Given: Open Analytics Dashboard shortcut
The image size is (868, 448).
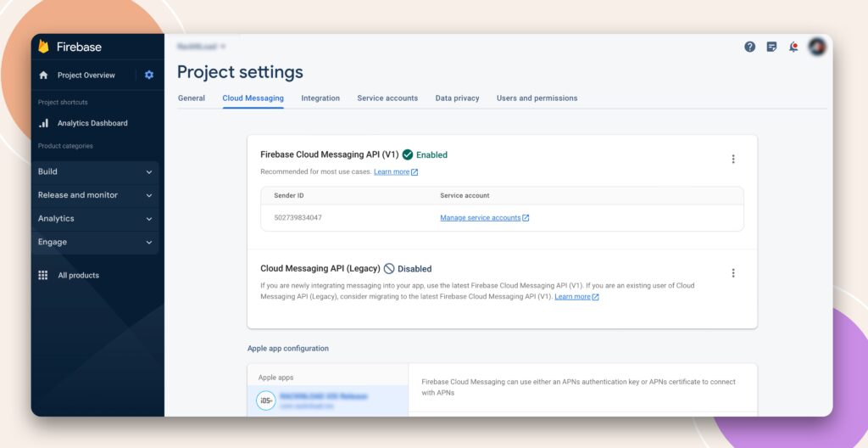Looking at the screenshot, I should point(92,123).
